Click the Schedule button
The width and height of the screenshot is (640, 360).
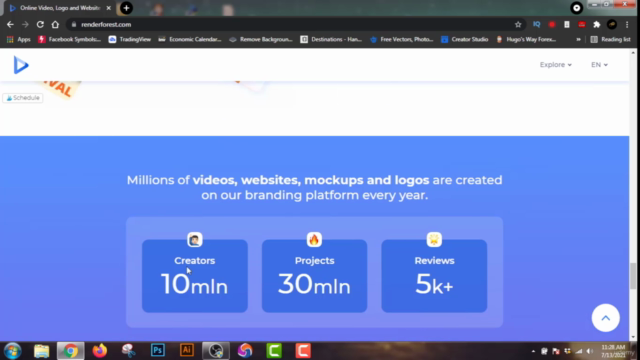tap(23, 98)
